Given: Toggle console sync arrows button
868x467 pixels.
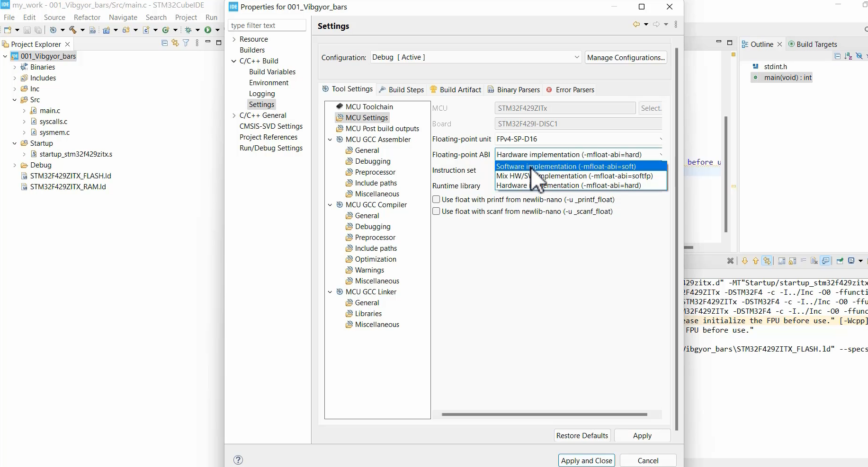Looking at the screenshot, I should pyautogui.click(x=767, y=261).
